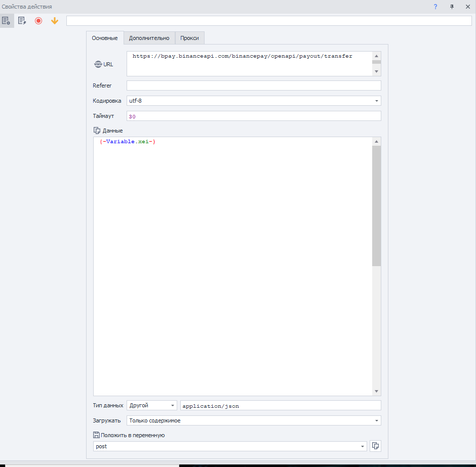
Task: Open the Тип данных dropdown
Action: 173,405
